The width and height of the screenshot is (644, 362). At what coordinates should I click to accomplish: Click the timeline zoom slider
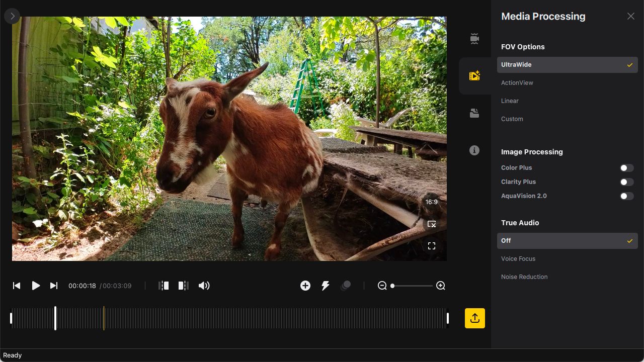tap(412, 286)
